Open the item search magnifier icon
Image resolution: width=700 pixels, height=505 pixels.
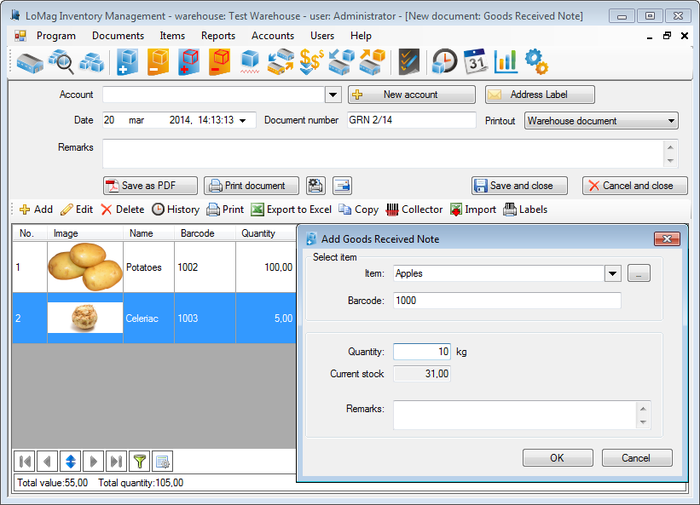[x=61, y=62]
